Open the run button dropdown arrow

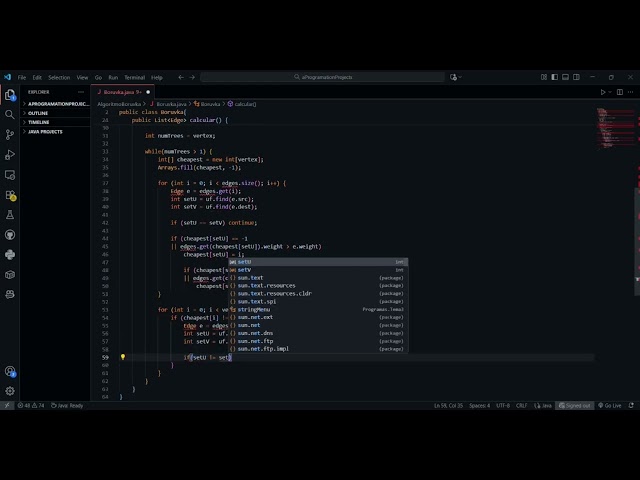pos(610,92)
